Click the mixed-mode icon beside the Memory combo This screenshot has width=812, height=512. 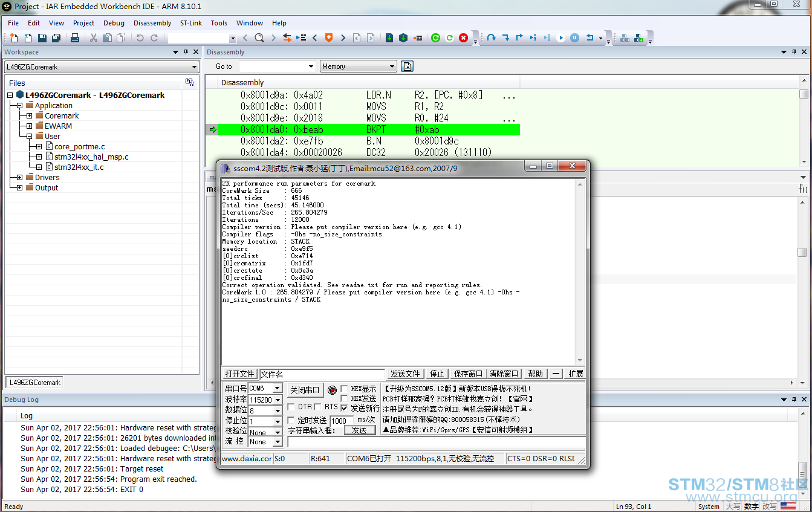408,66
